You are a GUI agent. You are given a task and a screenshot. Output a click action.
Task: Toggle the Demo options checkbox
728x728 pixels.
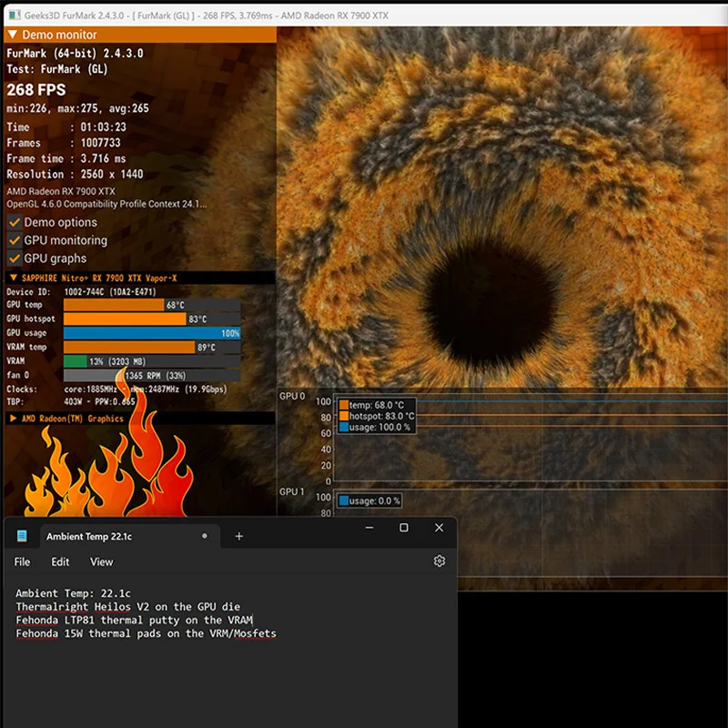point(15,222)
